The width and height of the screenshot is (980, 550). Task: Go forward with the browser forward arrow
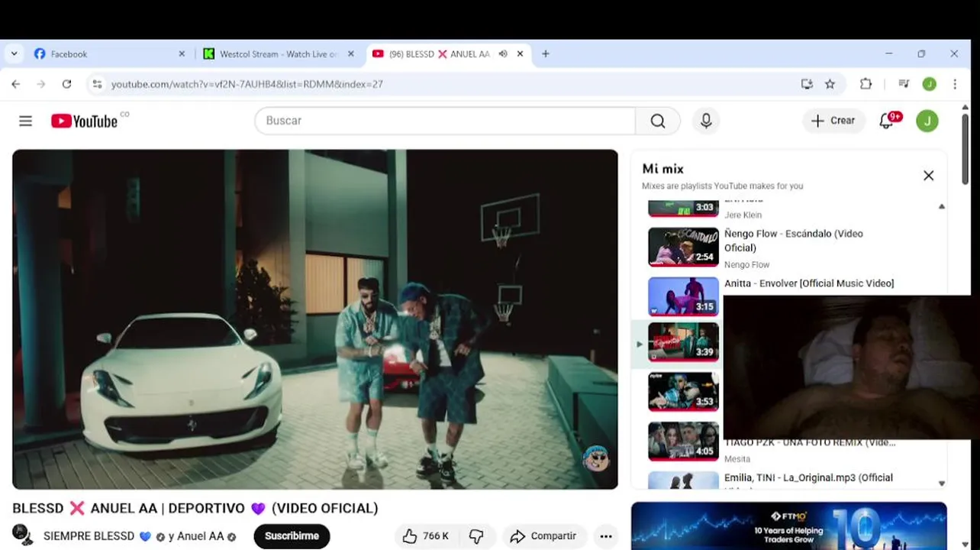point(41,84)
